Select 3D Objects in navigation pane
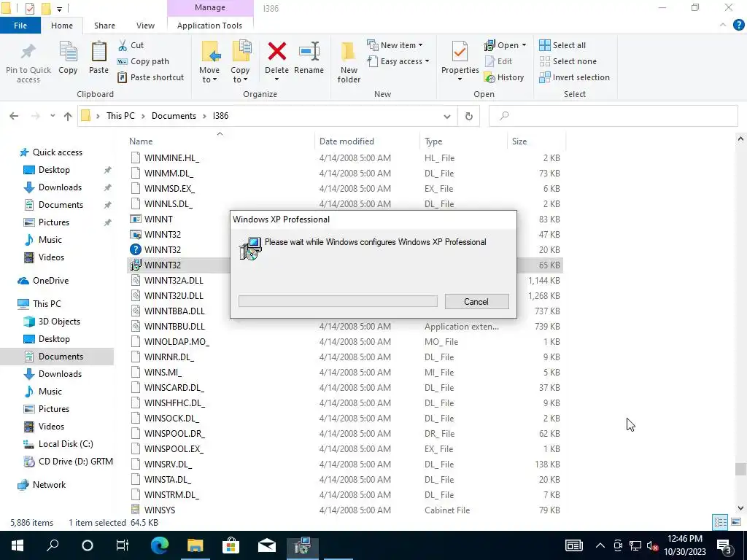The width and height of the screenshot is (747, 560). click(x=52, y=322)
